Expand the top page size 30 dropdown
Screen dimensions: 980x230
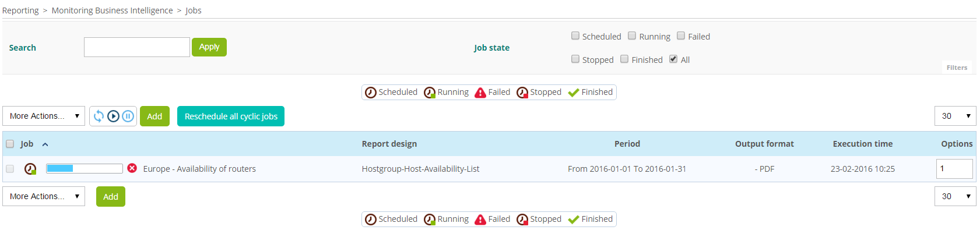coord(955,116)
